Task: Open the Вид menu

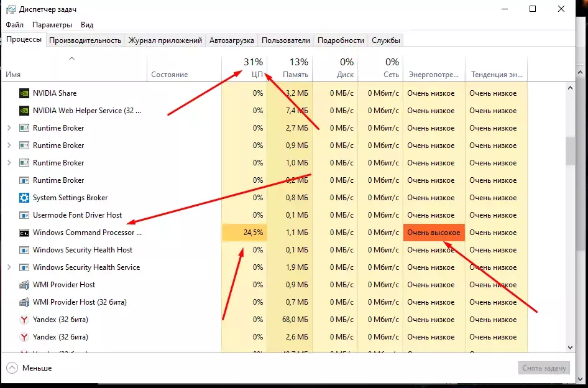Action: [x=87, y=25]
